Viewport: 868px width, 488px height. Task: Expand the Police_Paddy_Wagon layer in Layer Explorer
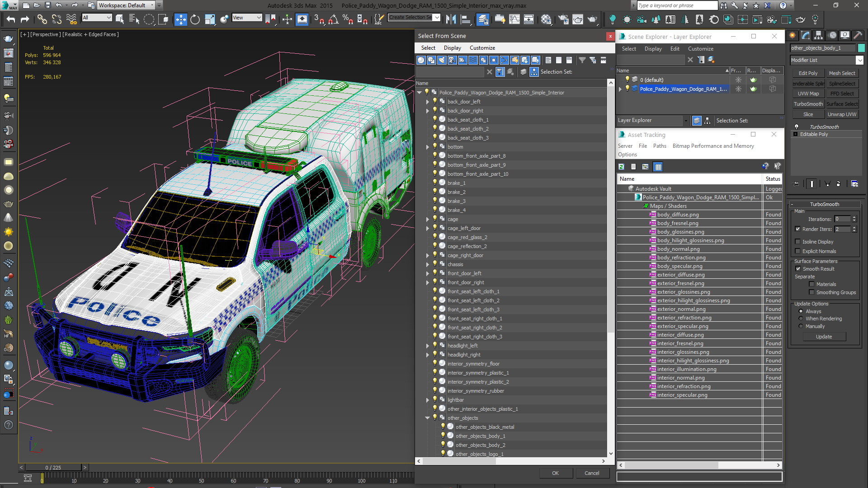click(x=620, y=89)
